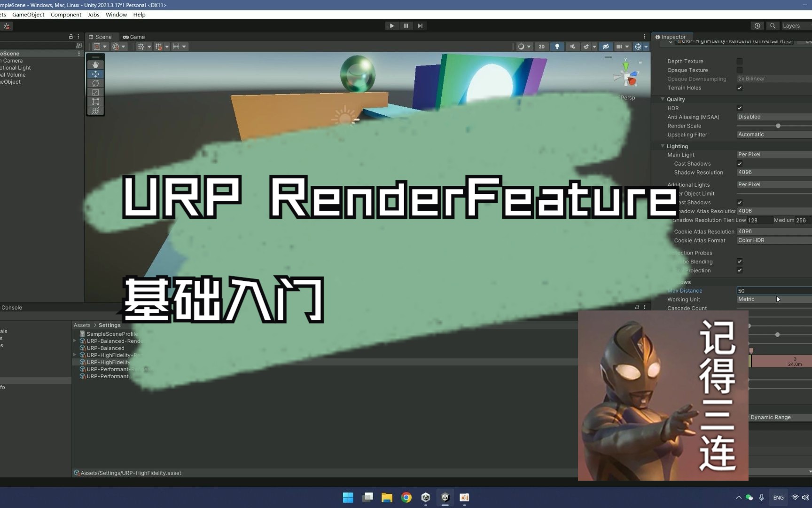The image size is (812, 508).
Task: Select URP-Performant asset in Project
Action: click(107, 376)
